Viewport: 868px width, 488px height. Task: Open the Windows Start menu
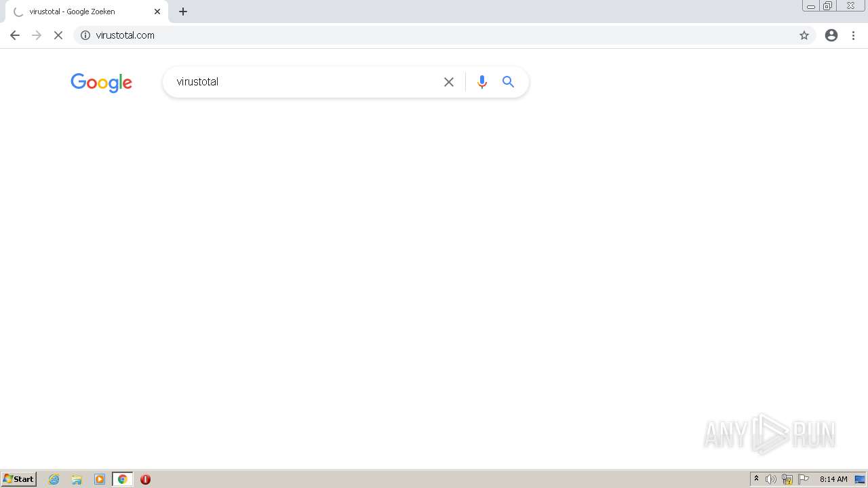click(x=18, y=479)
